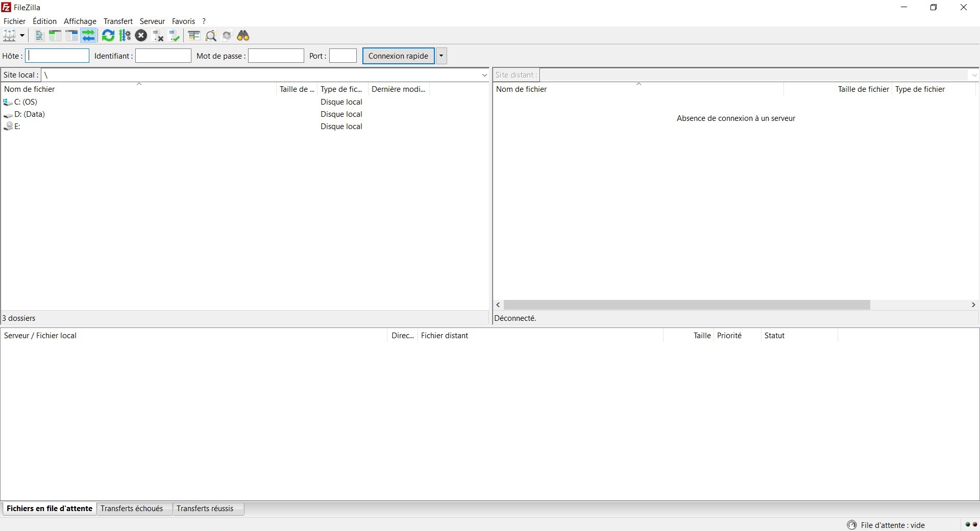980x531 pixels.
Task: Open the filename filters icon
Action: (193, 36)
